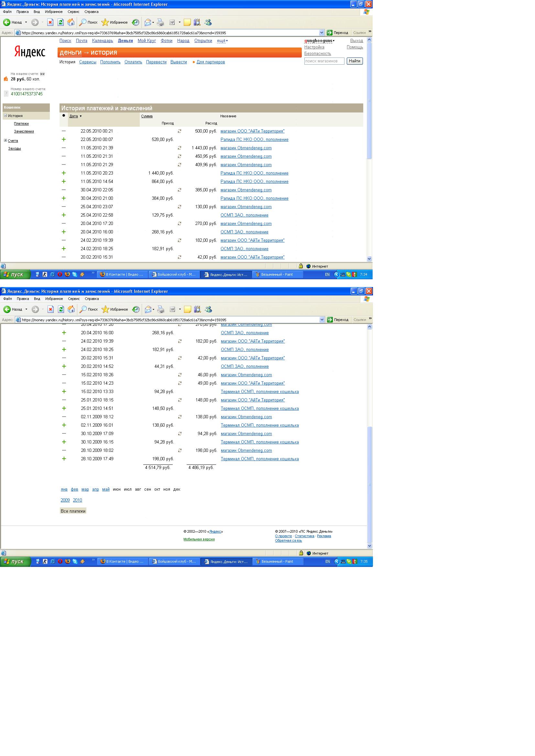The image size is (535, 756).
Task: Click the History clock icon in lower toolbar
Action: [x=136, y=310]
